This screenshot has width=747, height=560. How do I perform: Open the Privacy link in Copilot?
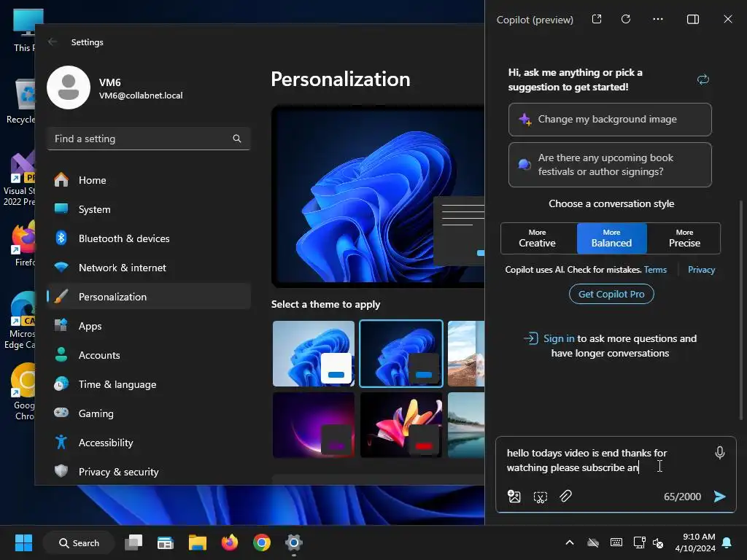tap(701, 270)
